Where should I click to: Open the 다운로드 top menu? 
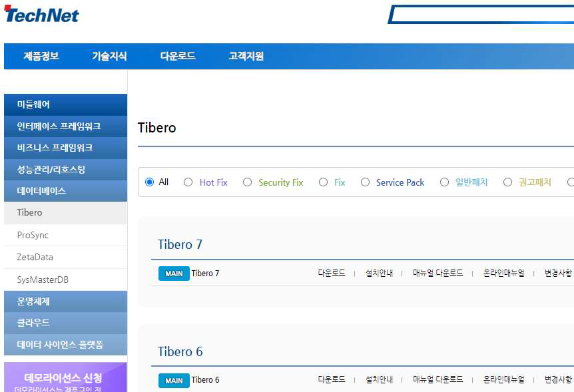coord(178,56)
